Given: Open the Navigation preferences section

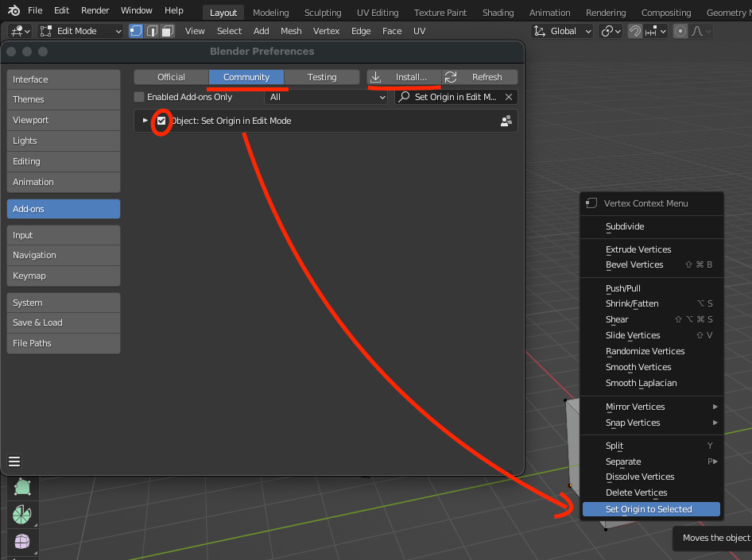Looking at the screenshot, I should point(64,255).
